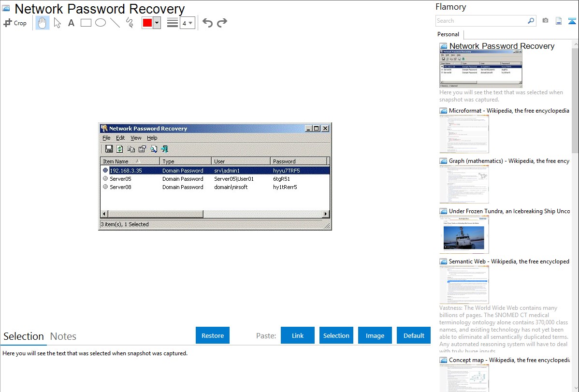Select the Server05 item row

coord(215,179)
